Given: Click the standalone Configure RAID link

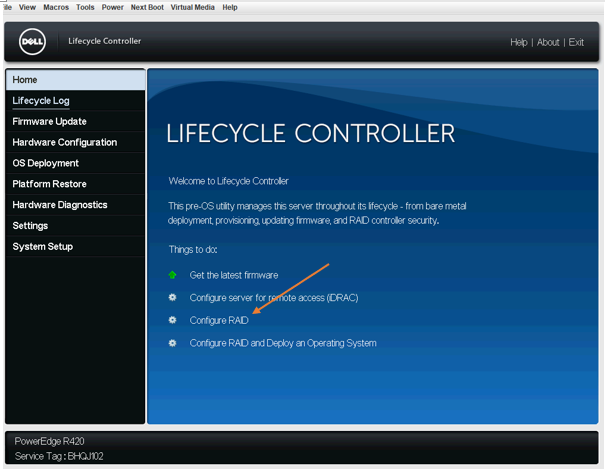Looking at the screenshot, I should 219,321.
